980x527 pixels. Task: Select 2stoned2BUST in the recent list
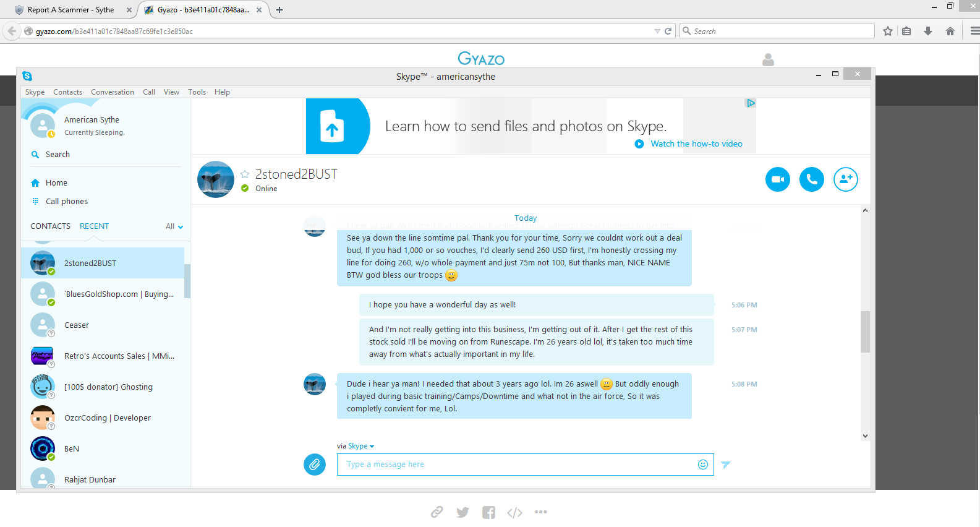coord(103,263)
